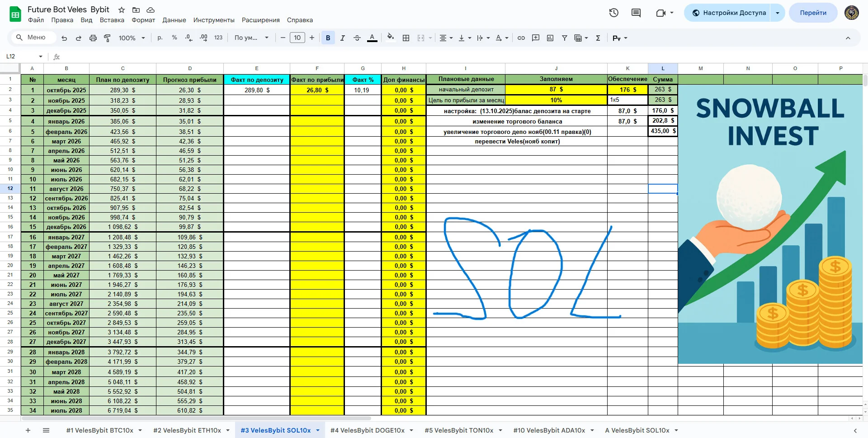The image size is (868, 438).
Task: Decrease decimal places
Action: tap(189, 38)
